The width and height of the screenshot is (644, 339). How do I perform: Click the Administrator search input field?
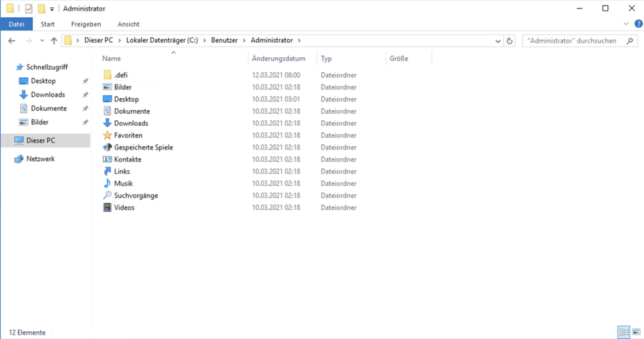click(x=572, y=41)
